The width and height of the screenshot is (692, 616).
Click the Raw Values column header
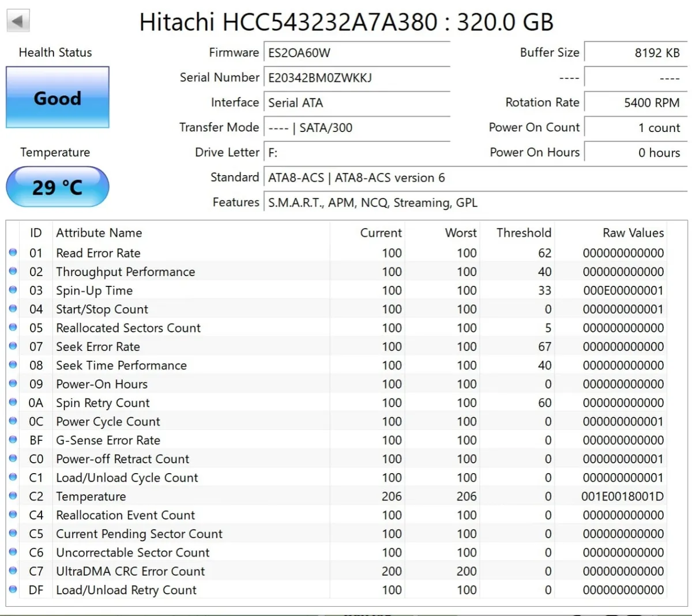point(633,233)
